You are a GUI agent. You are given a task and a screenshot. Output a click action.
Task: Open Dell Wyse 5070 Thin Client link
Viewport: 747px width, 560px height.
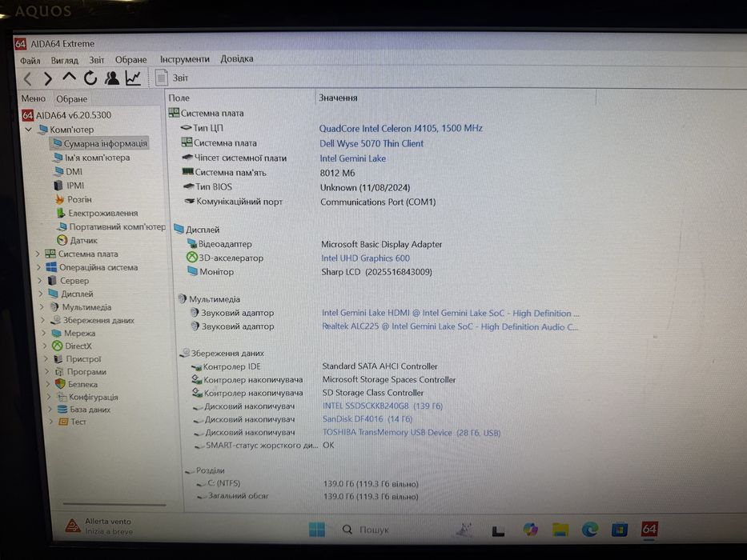pos(371,143)
